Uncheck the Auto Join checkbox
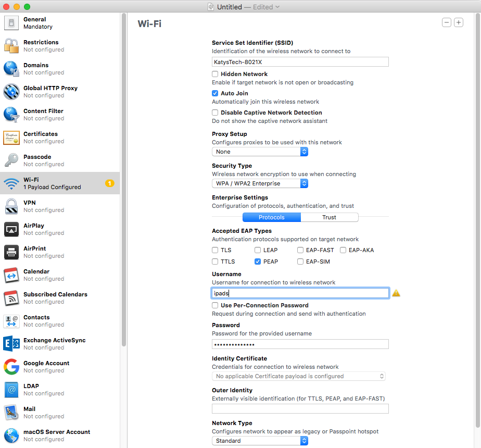481x448 pixels. [215, 93]
